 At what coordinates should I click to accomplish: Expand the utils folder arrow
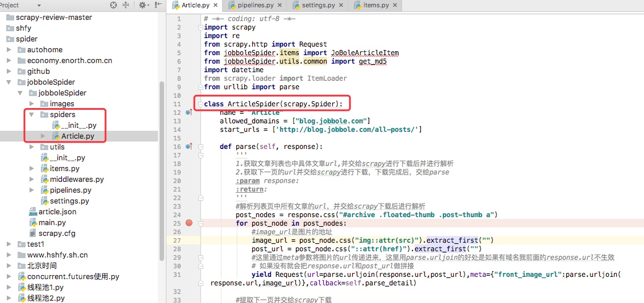[32, 147]
